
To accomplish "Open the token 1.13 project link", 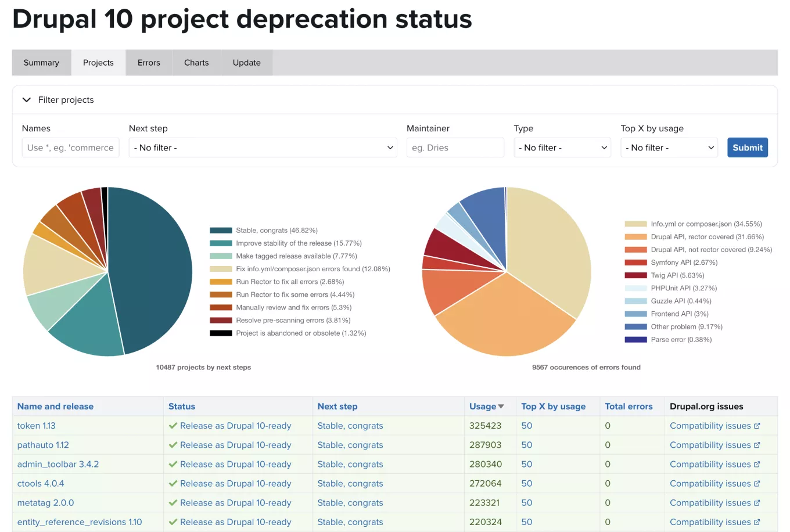I will click(x=37, y=426).
